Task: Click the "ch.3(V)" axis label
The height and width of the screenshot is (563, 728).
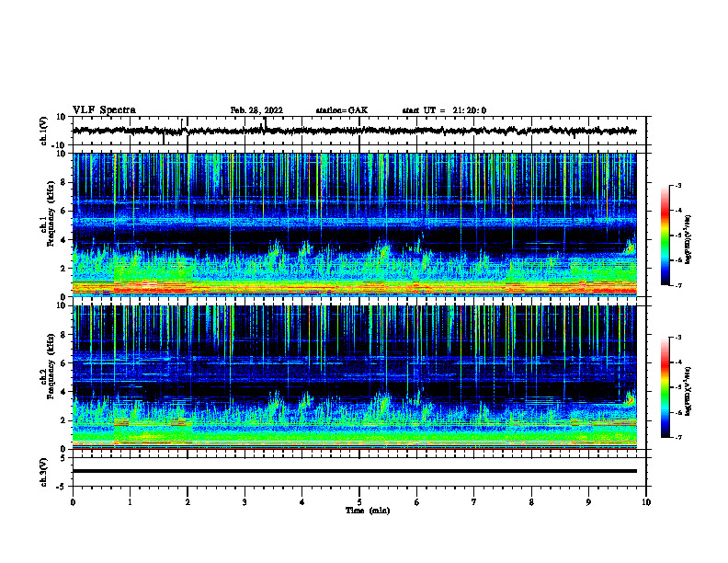Action: 44,472
